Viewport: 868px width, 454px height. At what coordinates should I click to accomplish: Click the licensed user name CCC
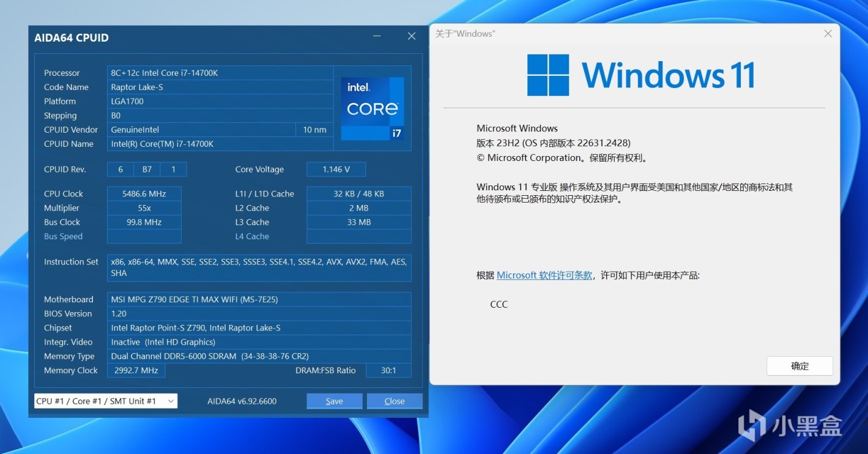pos(499,304)
